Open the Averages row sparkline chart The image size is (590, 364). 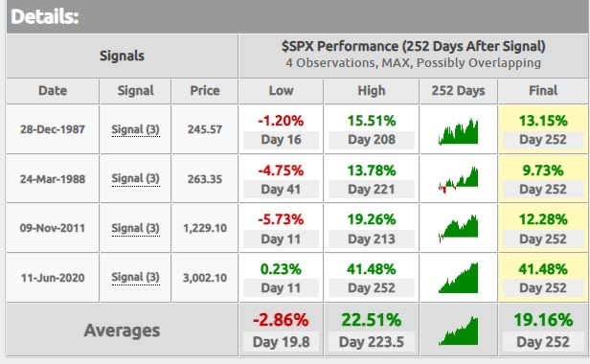click(458, 330)
